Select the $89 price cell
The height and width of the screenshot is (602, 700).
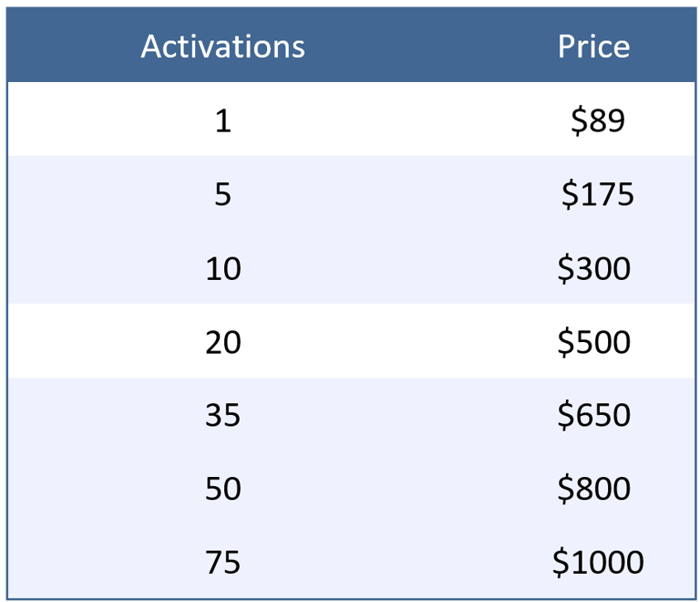pos(598,120)
